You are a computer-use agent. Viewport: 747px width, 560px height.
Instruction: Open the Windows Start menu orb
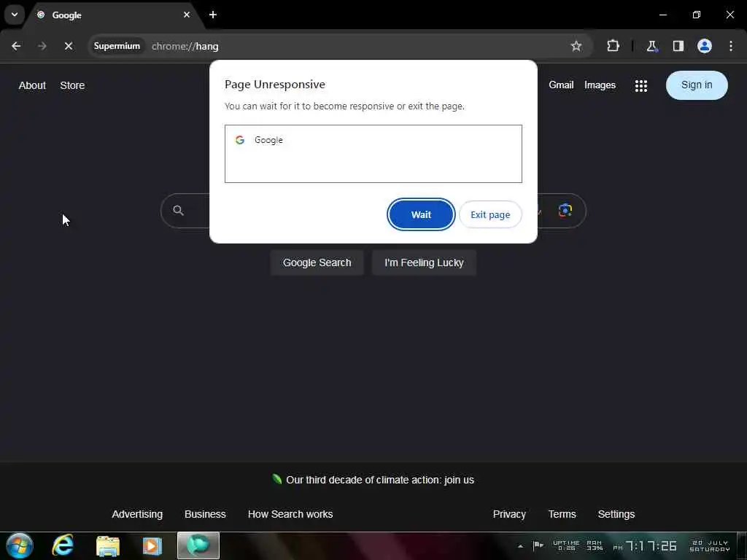click(20, 545)
